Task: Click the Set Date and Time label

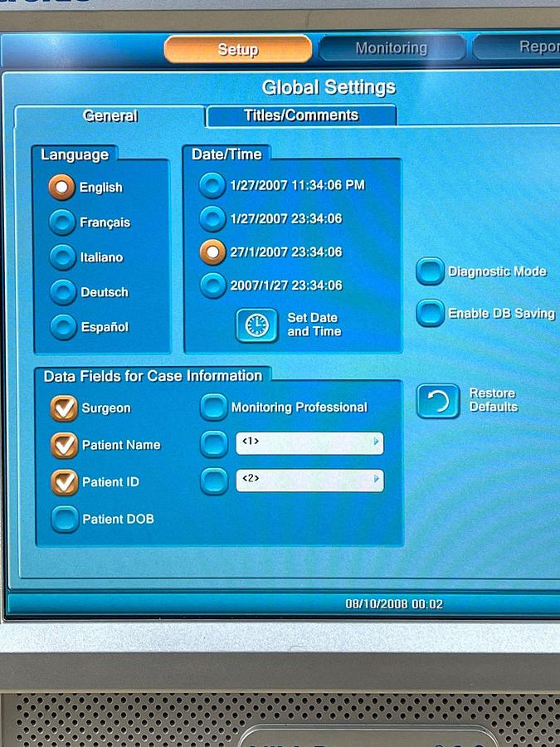Action: pyautogui.click(x=314, y=325)
